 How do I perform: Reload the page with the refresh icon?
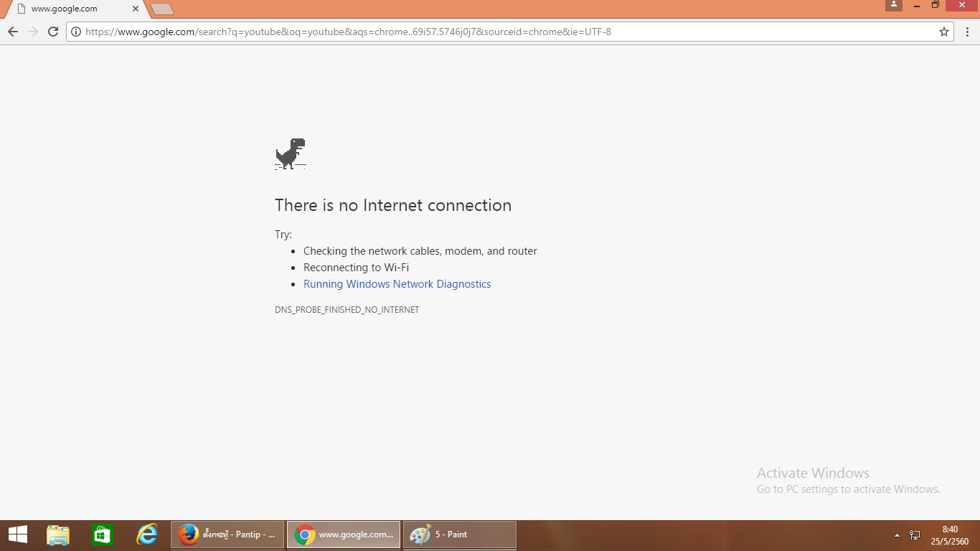click(x=52, y=32)
